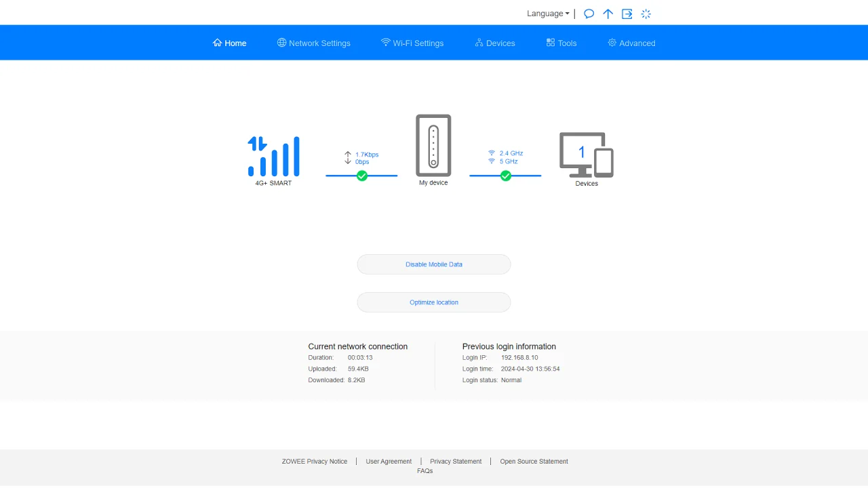The height and width of the screenshot is (488, 868).
Task: Open the FAQs link
Action: point(425,471)
